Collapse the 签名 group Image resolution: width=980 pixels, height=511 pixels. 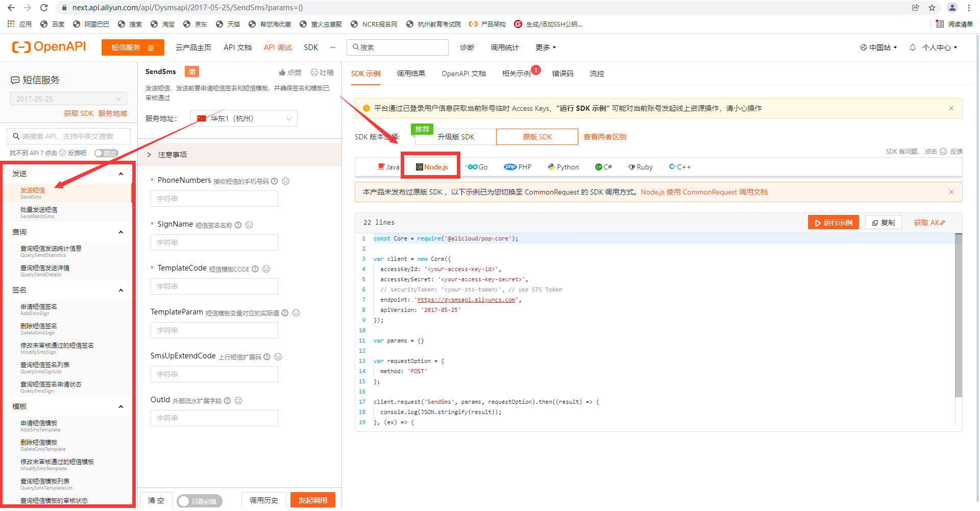pos(121,290)
